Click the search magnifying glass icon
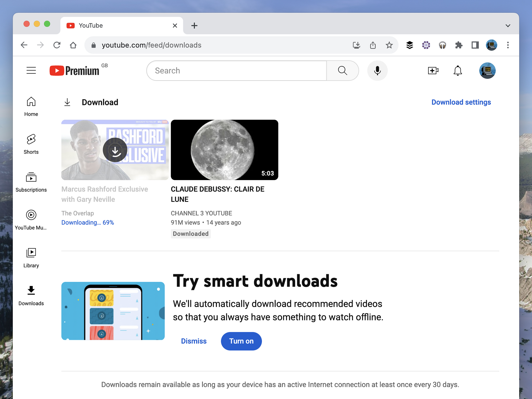 pyautogui.click(x=343, y=70)
